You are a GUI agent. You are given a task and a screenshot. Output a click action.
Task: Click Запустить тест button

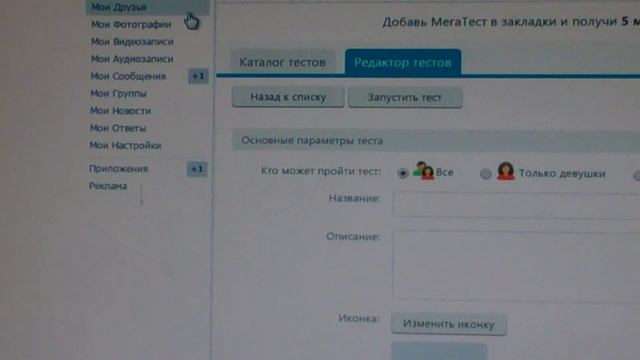click(x=405, y=98)
